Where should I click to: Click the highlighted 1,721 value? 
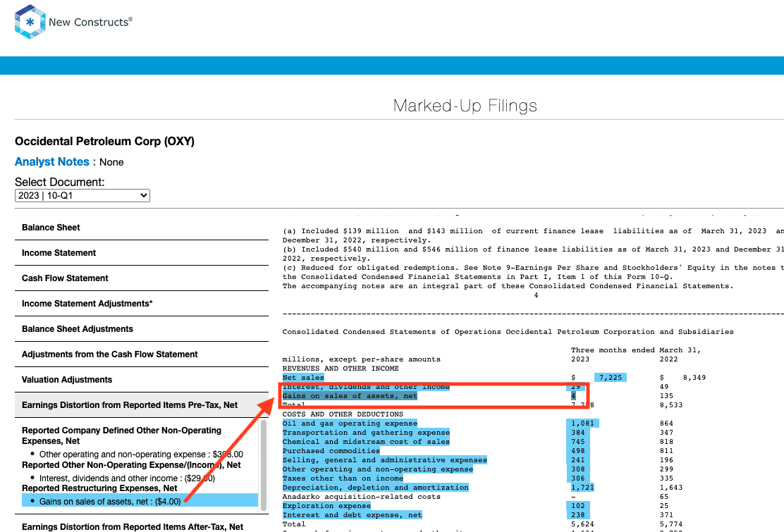pyautogui.click(x=582, y=488)
